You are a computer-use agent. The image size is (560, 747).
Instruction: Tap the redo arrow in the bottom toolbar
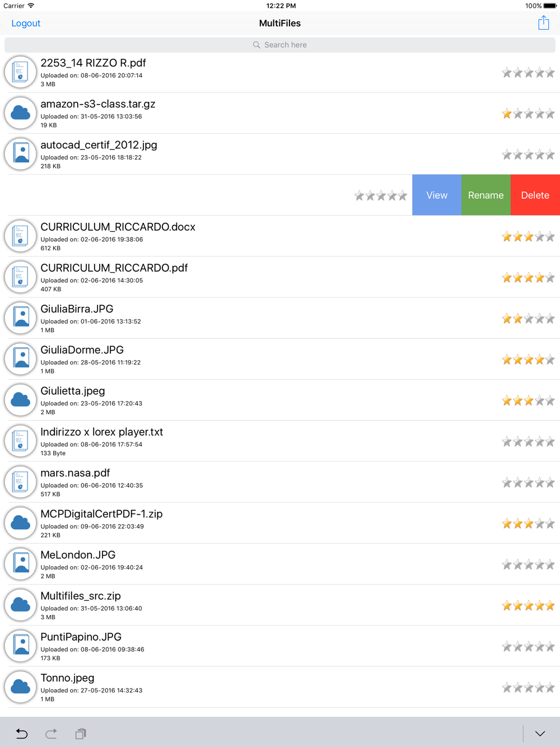[x=51, y=734]
